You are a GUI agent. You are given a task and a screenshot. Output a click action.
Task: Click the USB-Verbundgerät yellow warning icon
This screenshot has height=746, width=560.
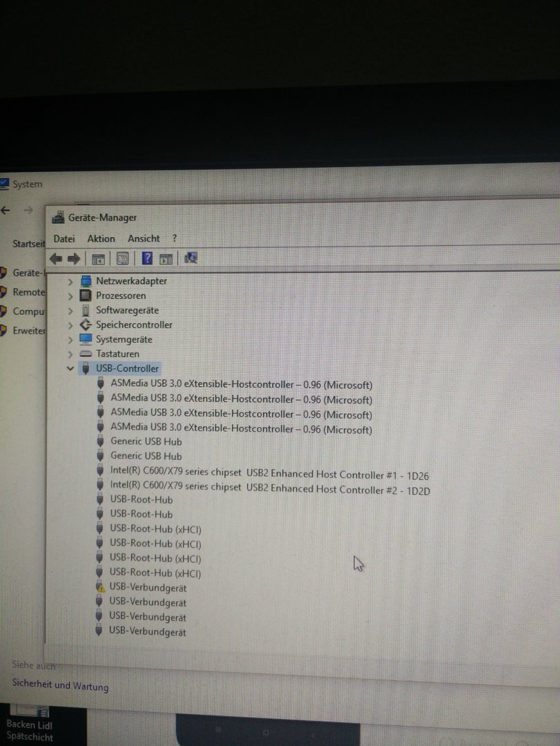(100, 587)
